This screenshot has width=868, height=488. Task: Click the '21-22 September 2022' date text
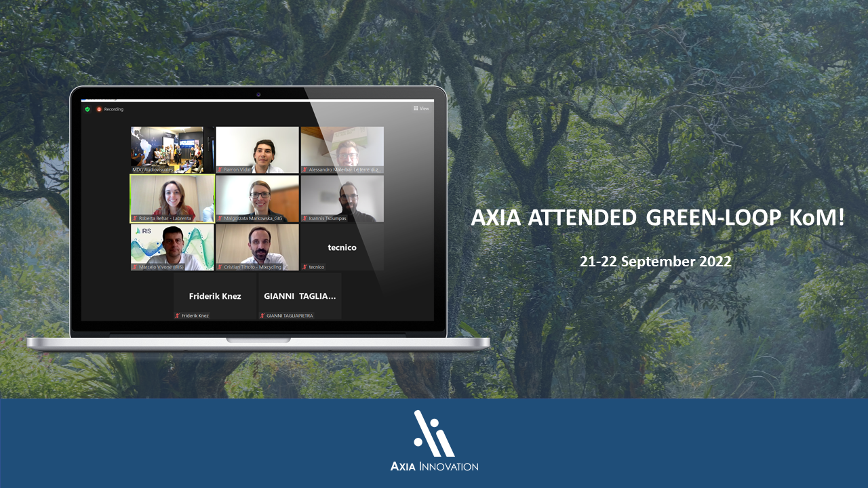tap(656, 261)
